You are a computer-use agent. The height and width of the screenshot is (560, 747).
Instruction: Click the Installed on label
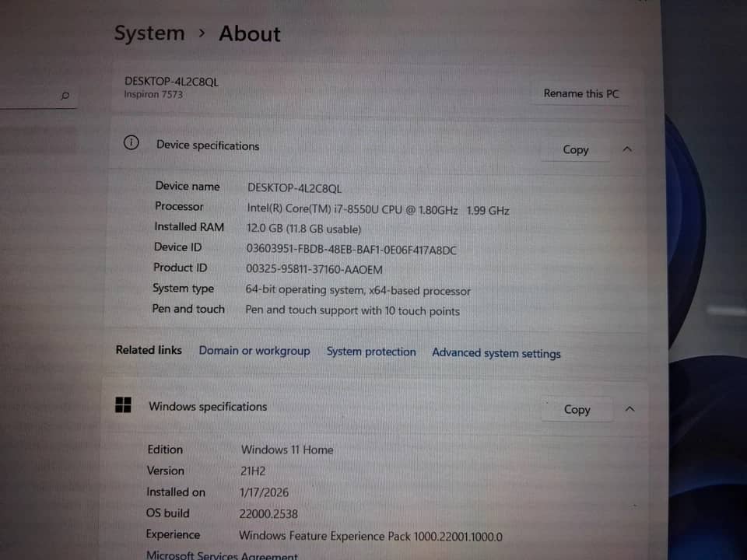tap(175, 492)
